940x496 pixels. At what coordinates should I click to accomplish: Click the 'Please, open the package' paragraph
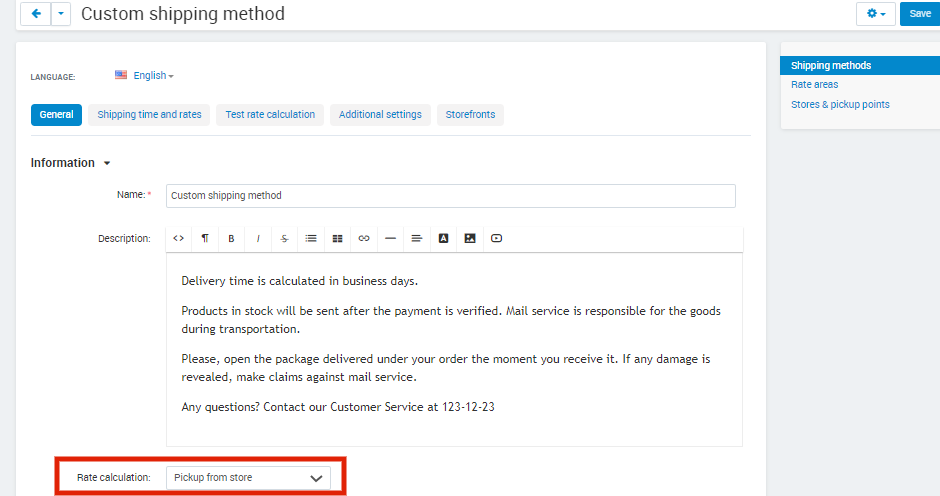[445, 368]
